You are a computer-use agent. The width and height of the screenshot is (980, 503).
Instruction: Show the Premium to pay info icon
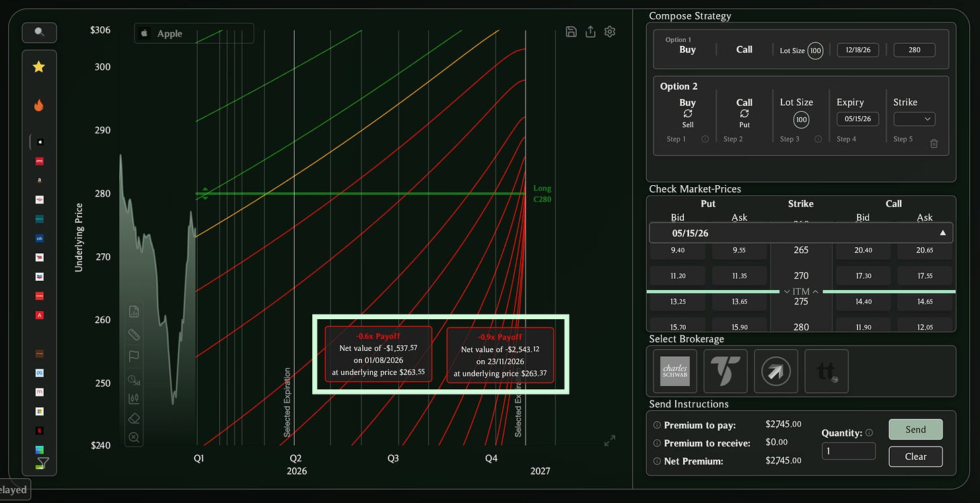point(657,426)
